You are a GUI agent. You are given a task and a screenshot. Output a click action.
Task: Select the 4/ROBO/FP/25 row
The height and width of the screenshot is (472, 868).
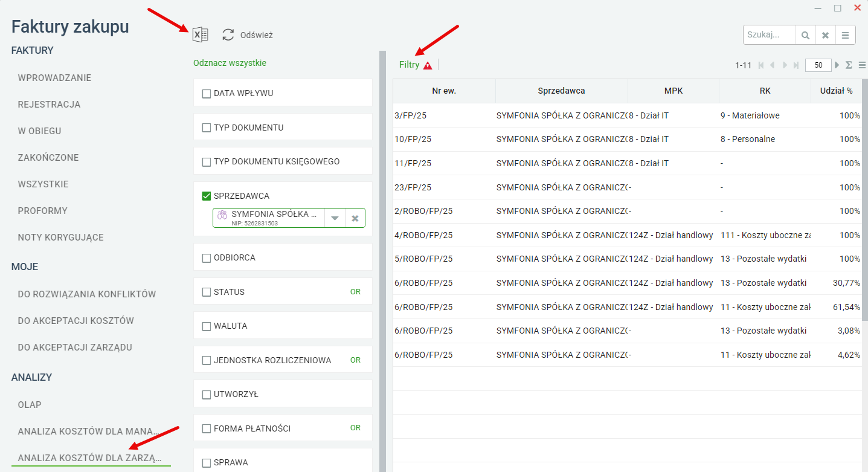tap(627, 235)
